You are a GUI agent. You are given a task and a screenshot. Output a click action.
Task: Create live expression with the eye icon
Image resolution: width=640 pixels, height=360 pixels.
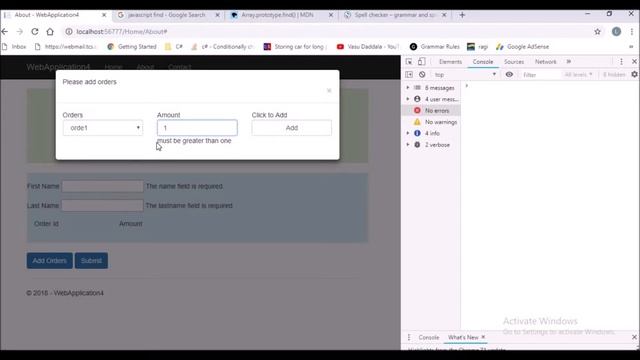tap(509, 74)
